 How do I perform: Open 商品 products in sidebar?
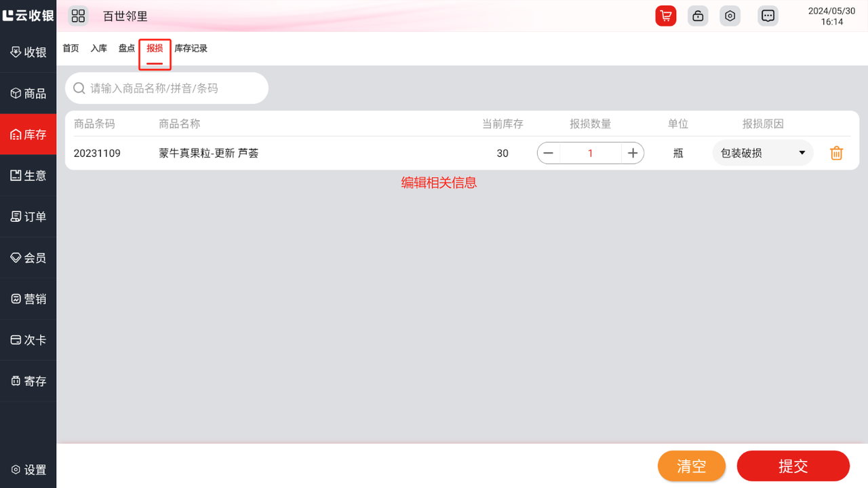(28, 94)
